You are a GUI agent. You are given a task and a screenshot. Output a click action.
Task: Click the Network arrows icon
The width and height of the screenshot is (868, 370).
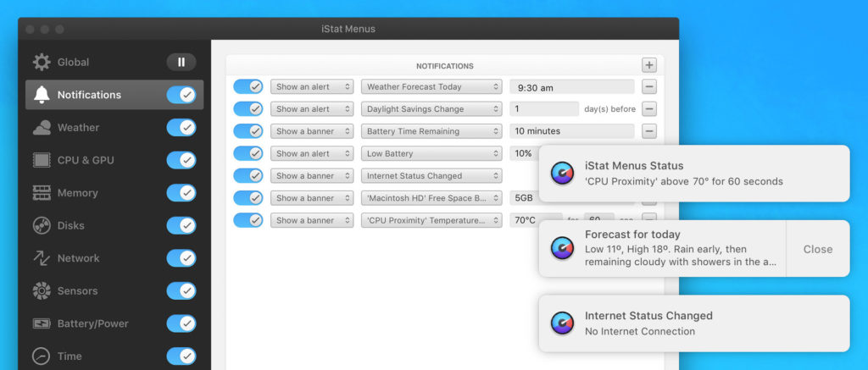tap(42, 258)
